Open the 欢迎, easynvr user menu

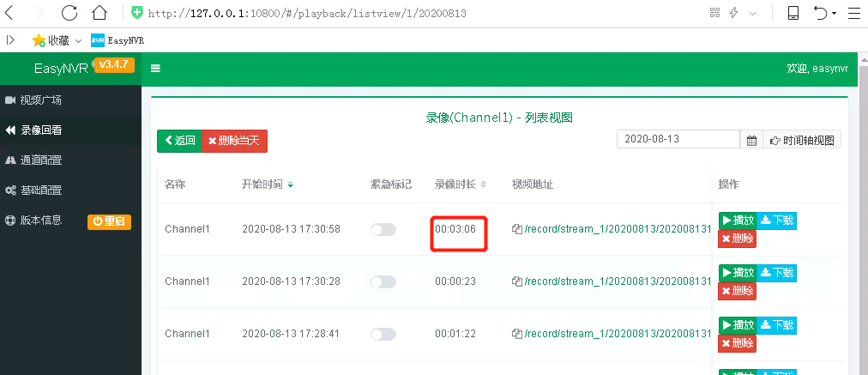[x=817, y=69]
